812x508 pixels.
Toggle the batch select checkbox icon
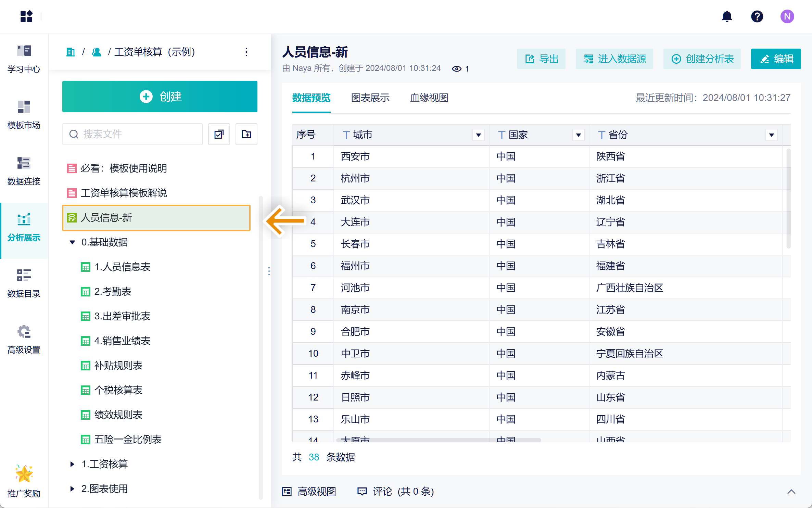[x=219, y=134]
